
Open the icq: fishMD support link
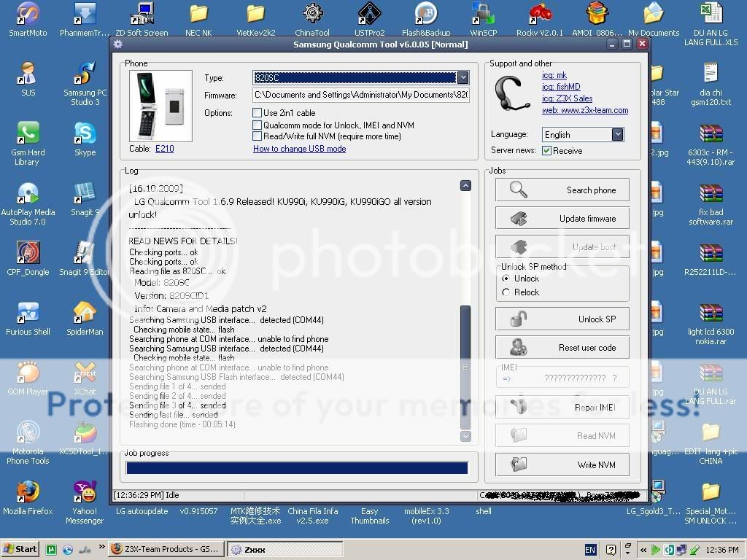tap(561, 87)
